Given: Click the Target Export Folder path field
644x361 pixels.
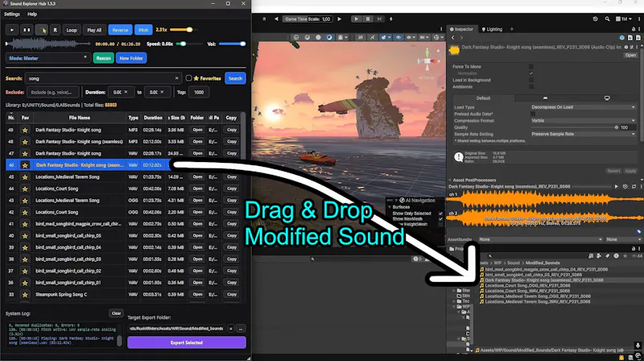Looking at the screenshot, I should click(176, 329).
